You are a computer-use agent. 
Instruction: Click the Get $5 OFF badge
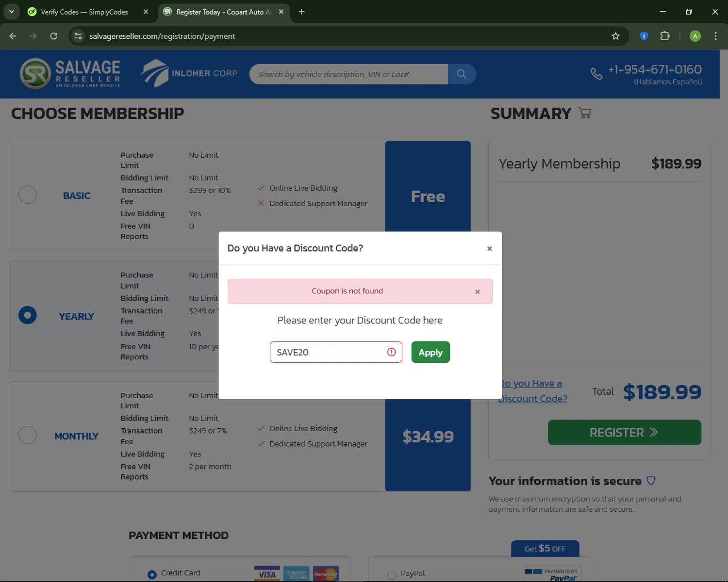tap(545, 549)
